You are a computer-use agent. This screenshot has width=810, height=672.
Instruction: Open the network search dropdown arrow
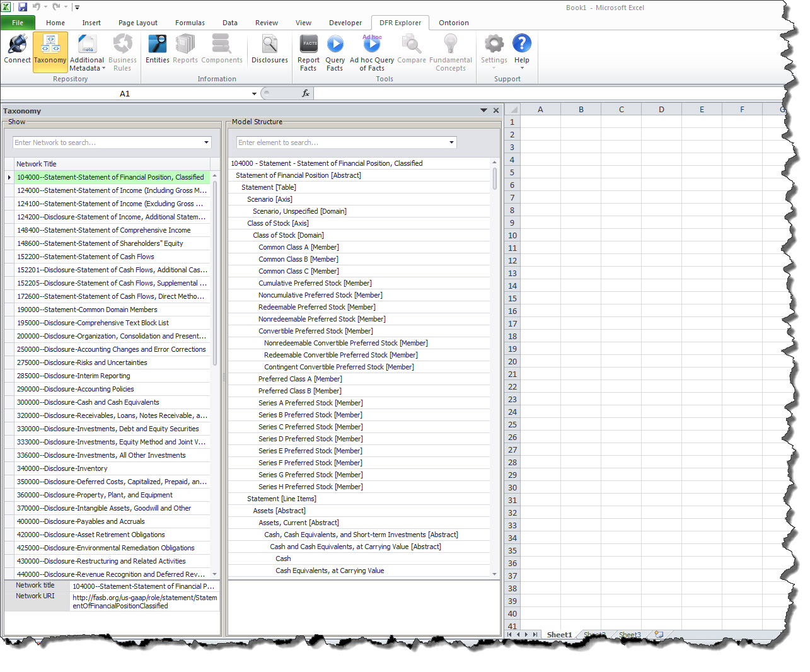pyautogui.click(x=206, y=142)
